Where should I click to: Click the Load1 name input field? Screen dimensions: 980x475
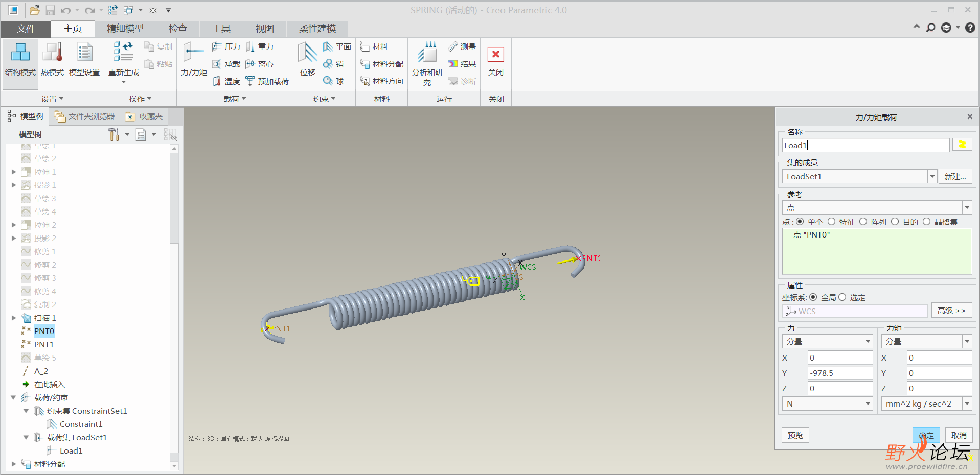point(865,145)
